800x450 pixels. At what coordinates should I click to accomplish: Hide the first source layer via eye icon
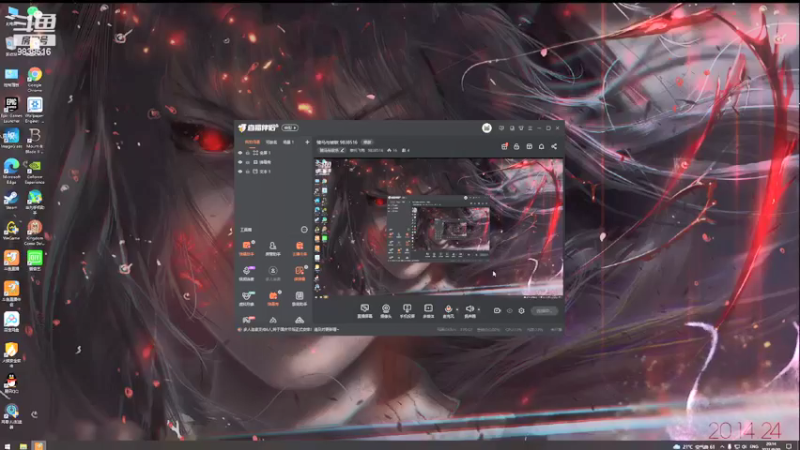coord(240,153)
